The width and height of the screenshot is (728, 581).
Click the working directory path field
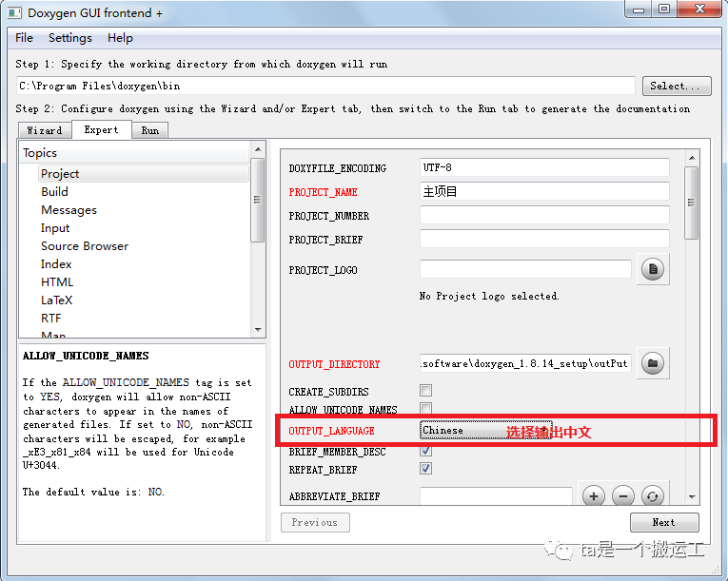[325, 86]
